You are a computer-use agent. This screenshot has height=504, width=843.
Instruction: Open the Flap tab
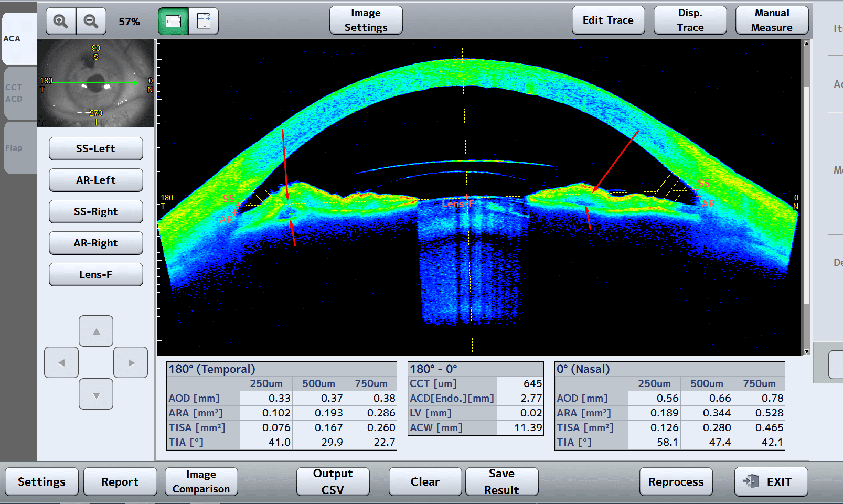[19, 148]
